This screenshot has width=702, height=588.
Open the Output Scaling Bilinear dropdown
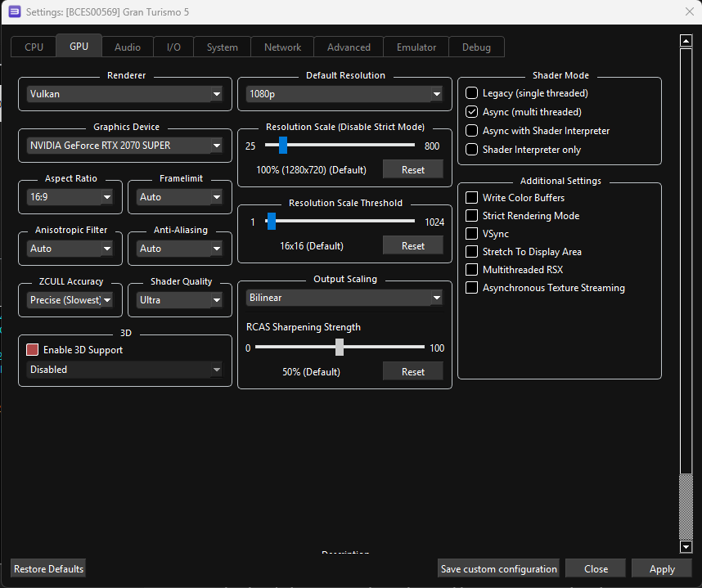[344, 298]
